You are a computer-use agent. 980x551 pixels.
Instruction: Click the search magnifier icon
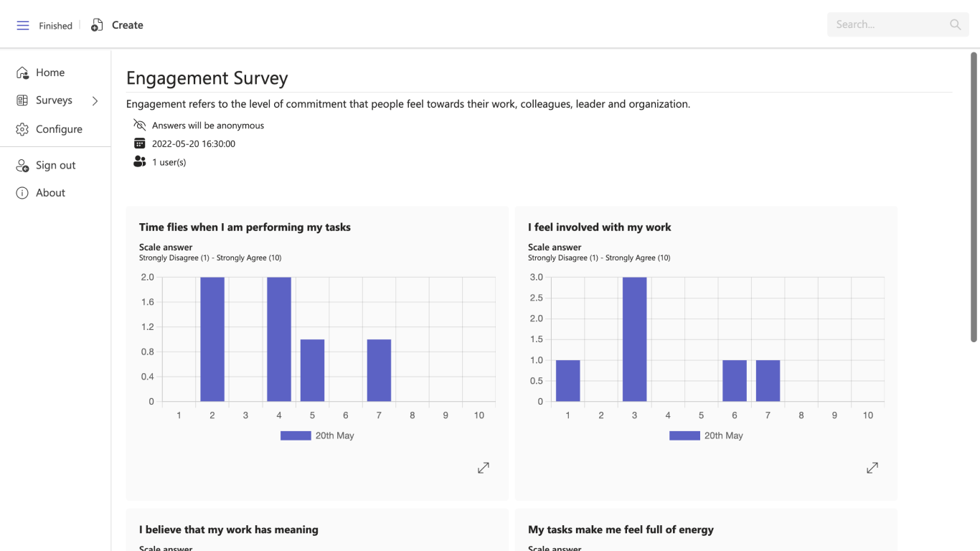tap(955, 24)
